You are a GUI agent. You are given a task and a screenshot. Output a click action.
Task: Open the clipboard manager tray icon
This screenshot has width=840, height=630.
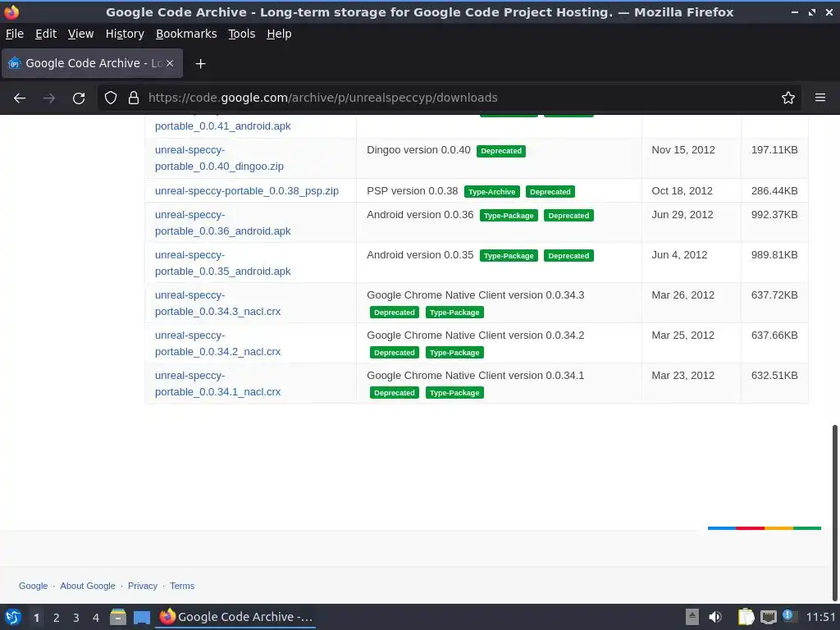(746, 617)
